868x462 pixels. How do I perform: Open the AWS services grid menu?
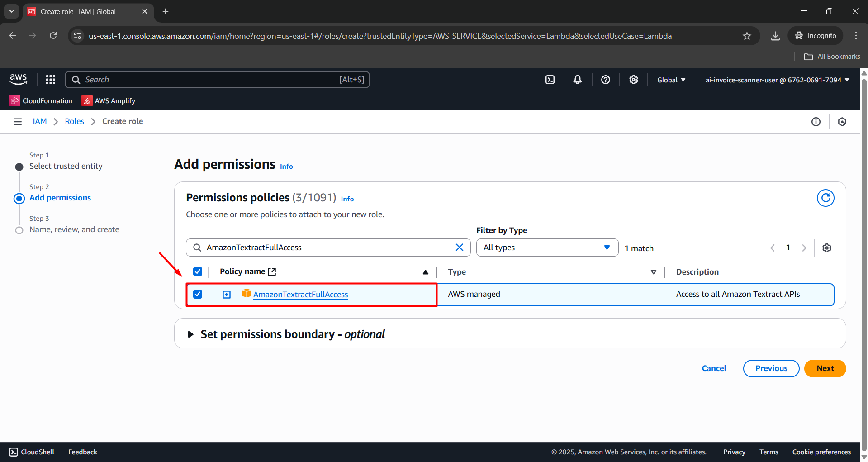pyautogui.click(x=50, y=79)
